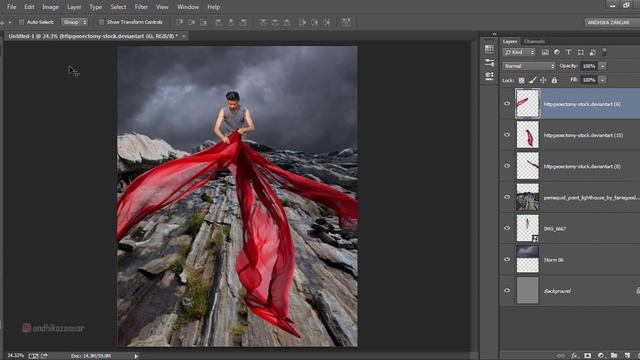Open the layer filter Kind dropdown
The width and height of the screenshot is (640, 360).
pos(519,52)
